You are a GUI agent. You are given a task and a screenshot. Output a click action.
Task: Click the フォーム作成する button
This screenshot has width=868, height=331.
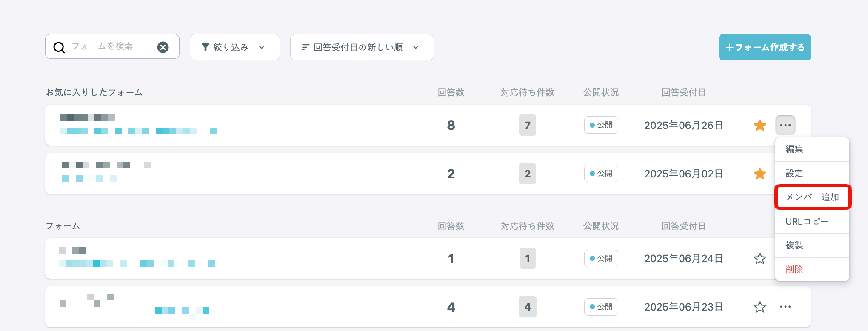765,47
